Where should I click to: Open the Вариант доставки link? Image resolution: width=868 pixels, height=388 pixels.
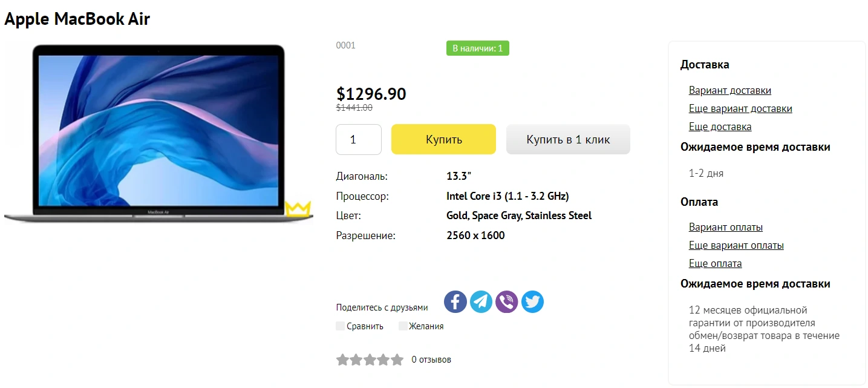pos(730,91)
